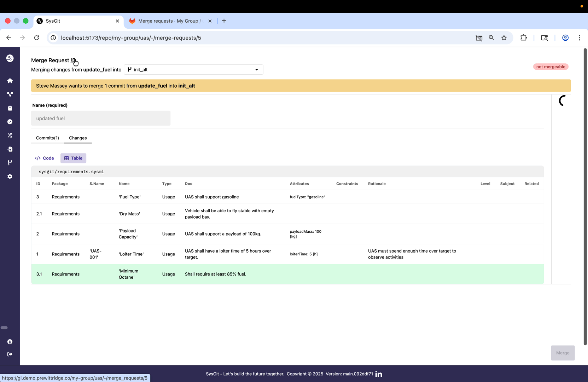Open the clipboard panel in the sidebar
Image resolution: width=588 pixels, height=382 pixels.
click(10, 108)
